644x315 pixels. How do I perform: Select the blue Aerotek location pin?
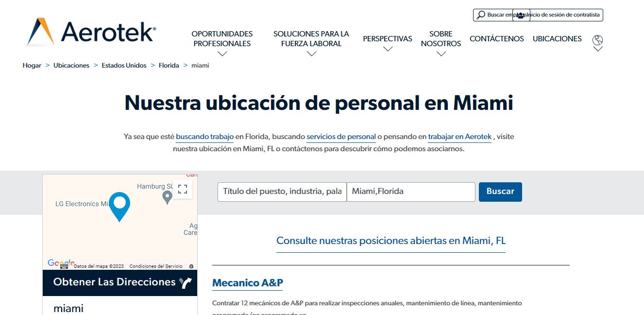119,207
